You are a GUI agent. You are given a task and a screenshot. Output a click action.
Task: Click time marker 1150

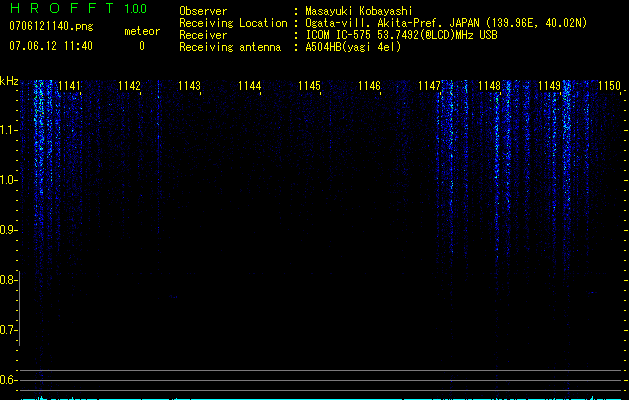pyautogui.click(x=609, y=86)
